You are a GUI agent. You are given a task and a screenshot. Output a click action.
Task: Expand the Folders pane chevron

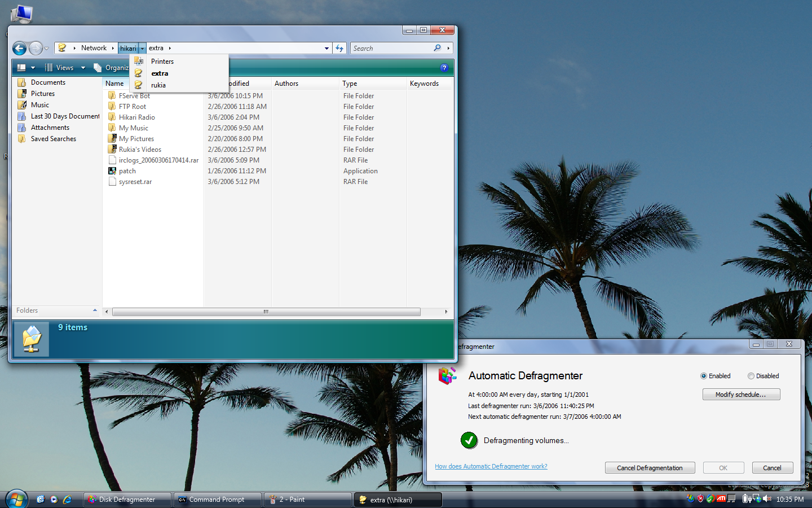(95, 310)
